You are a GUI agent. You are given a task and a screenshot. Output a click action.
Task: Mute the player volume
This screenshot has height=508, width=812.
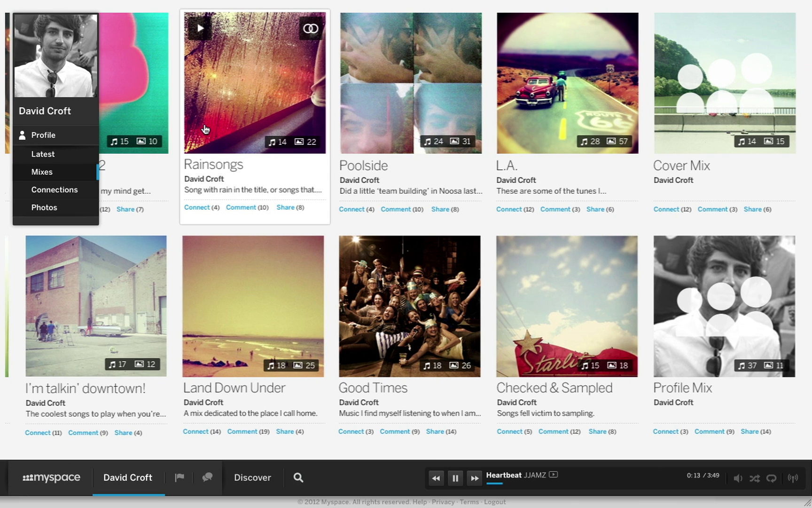tap(738, 478)
